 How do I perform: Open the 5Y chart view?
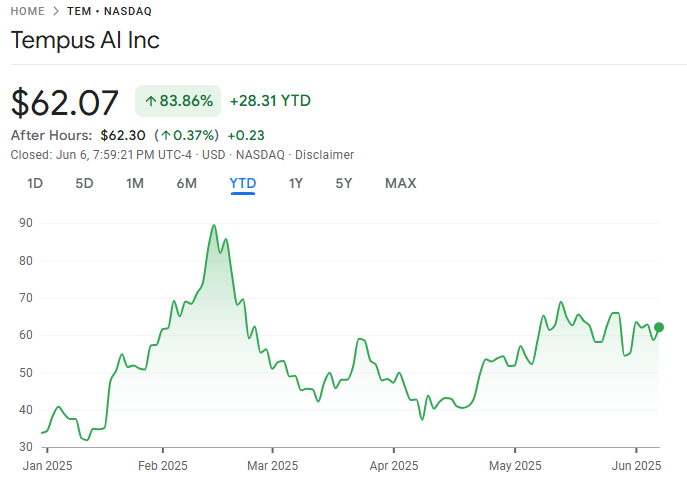344,183
